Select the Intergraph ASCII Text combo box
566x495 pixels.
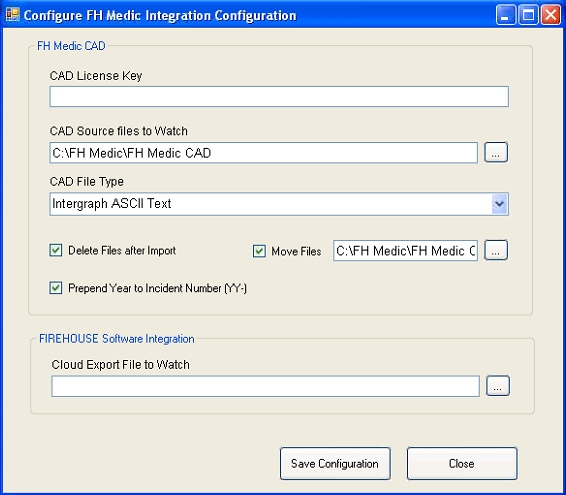point(279,204)
